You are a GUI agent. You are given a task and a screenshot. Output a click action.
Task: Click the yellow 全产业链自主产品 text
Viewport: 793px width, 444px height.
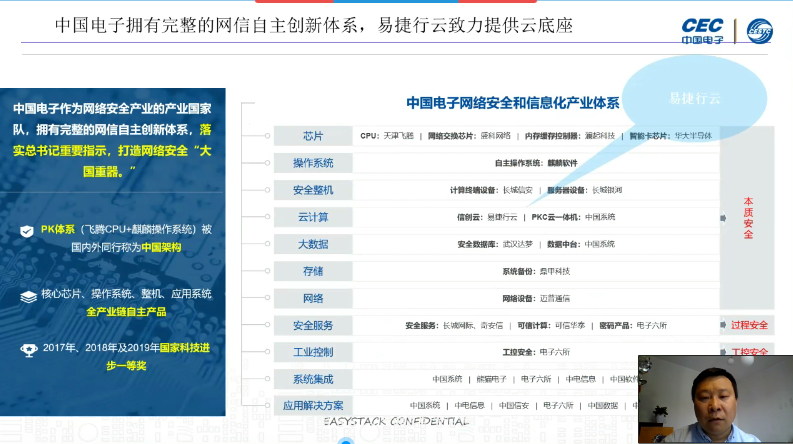126,312
